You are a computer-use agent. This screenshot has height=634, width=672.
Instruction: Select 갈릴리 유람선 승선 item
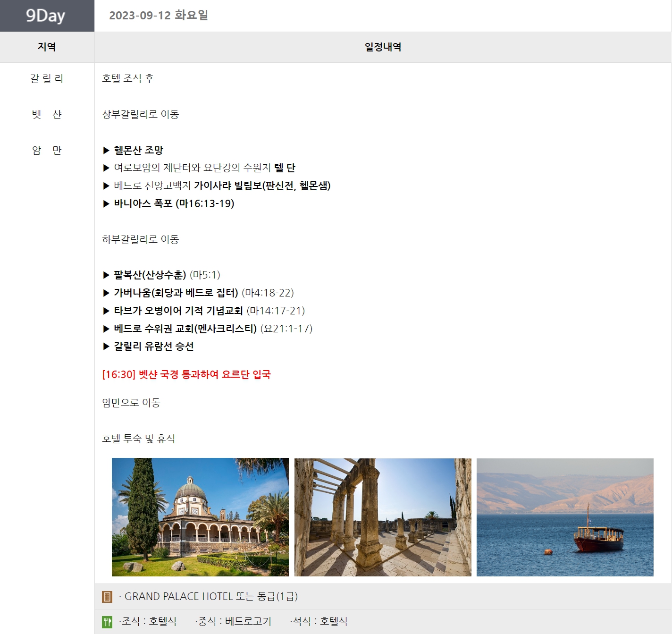click(153, 346)
